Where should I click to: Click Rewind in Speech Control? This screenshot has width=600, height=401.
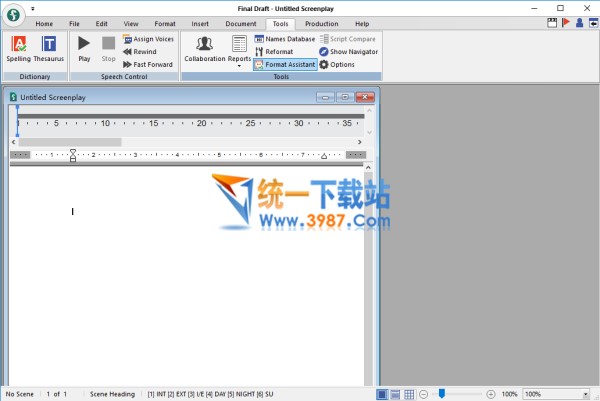click(x=140, y=52)
